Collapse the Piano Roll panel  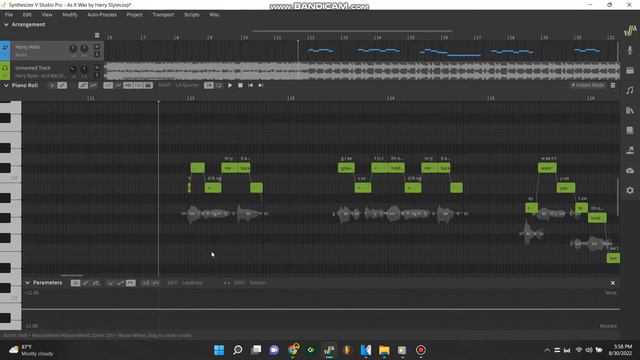point(6,85)
